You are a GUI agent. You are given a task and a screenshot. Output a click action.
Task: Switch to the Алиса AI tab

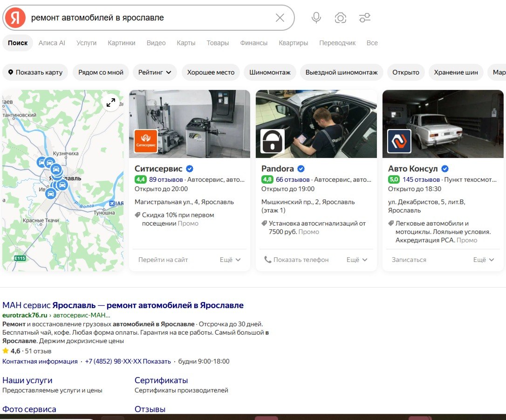pyautogui.click(x=52, y=43)
